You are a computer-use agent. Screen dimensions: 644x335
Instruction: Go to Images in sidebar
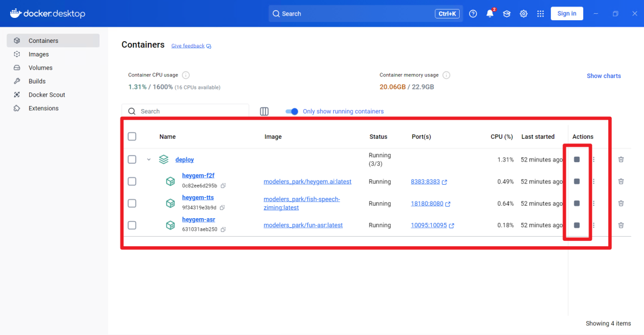tap(53, 54)
